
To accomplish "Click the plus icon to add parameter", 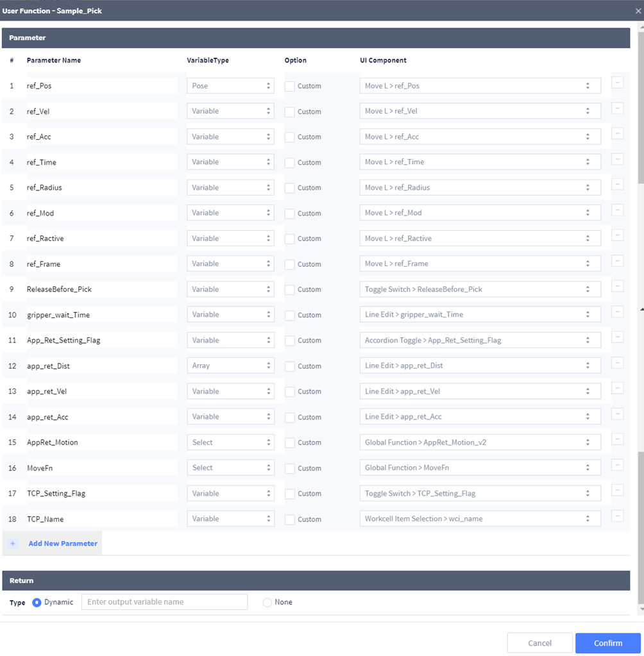I will click(13, 543).
